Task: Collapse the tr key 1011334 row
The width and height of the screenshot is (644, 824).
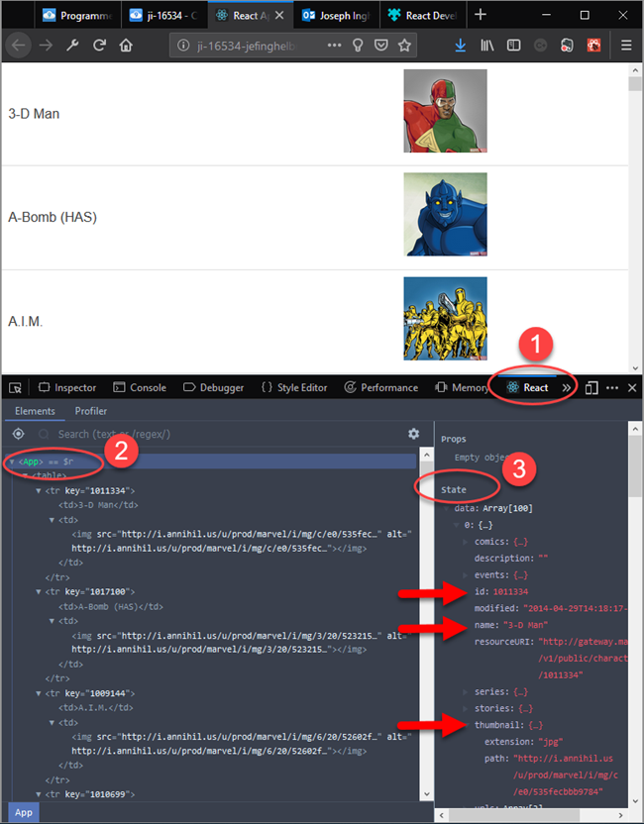Action: pyautogui.click(x=39, y=491)
